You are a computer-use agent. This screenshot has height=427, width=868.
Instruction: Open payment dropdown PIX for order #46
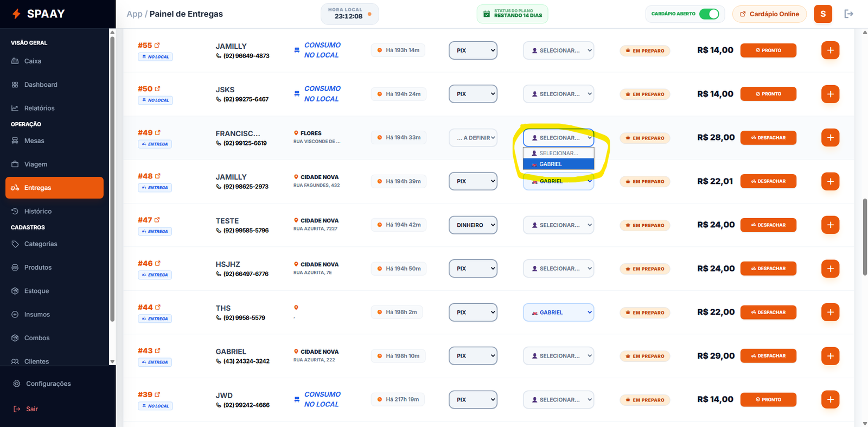click(473, 269)
